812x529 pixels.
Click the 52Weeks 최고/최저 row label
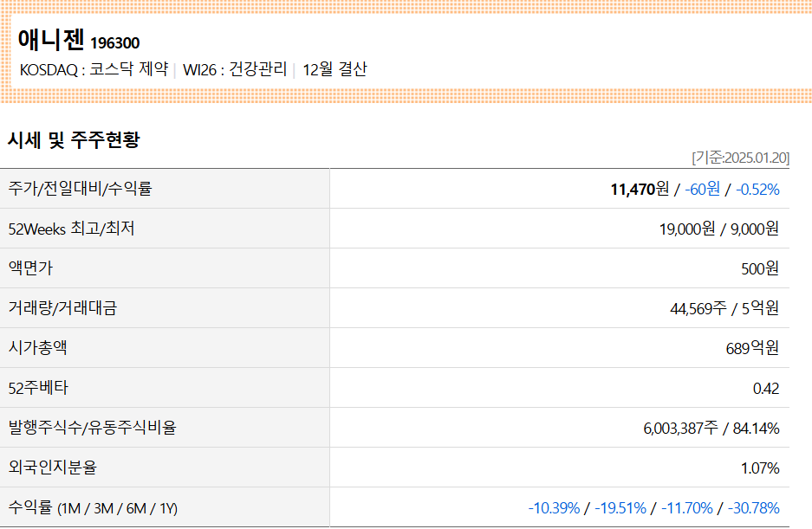pos(71,229)
